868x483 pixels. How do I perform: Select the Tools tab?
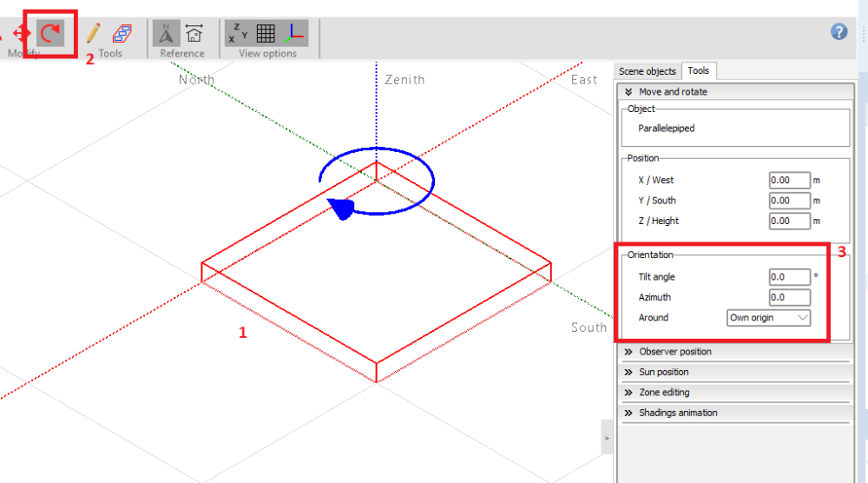tap(698, 71)
